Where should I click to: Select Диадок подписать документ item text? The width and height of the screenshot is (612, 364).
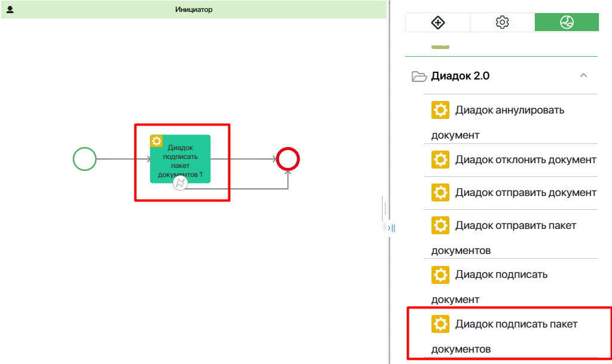[x=489, y=287]
